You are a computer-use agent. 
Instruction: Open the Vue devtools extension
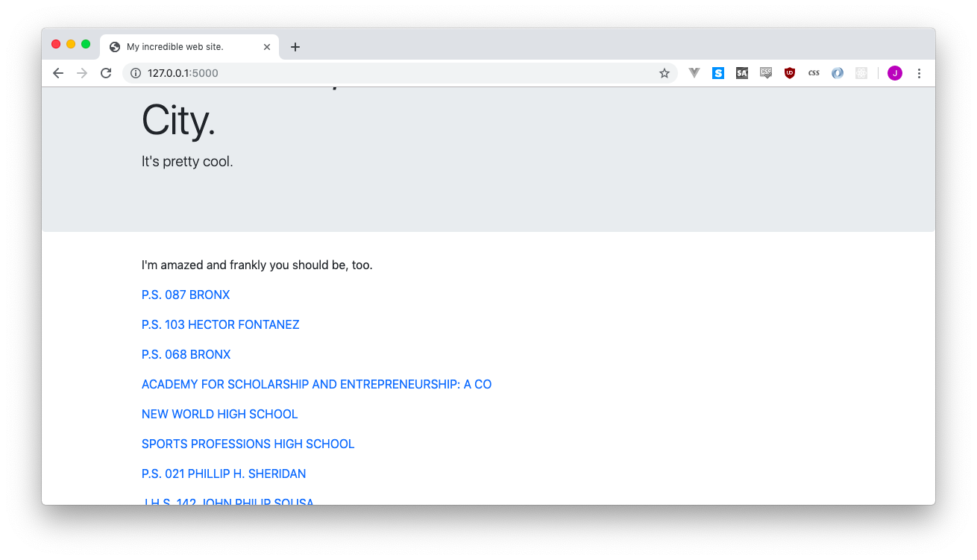tap(694, 73)
